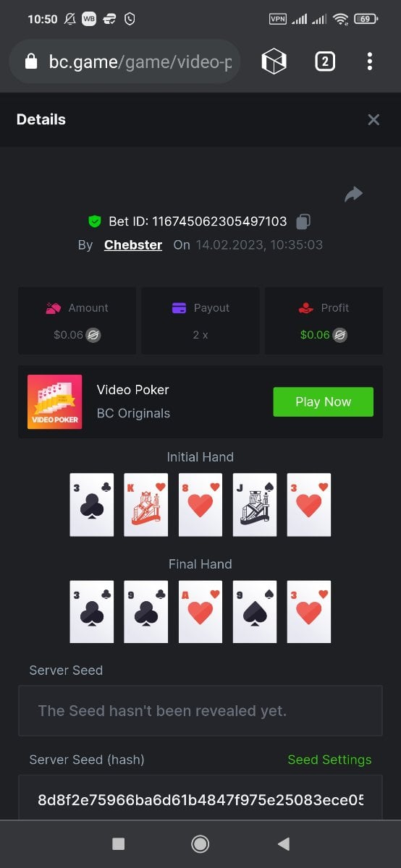Viewport: 401px width, 868px height.
Task: Share the bet details via arrow icon
Action: (353, 194)
